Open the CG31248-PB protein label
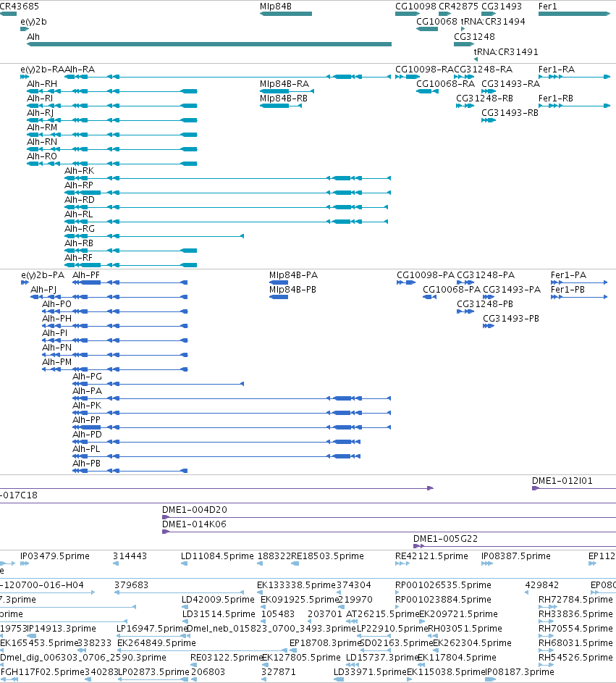Image resolution: width=616 pixels, height=683 pixels. (485, 304)
